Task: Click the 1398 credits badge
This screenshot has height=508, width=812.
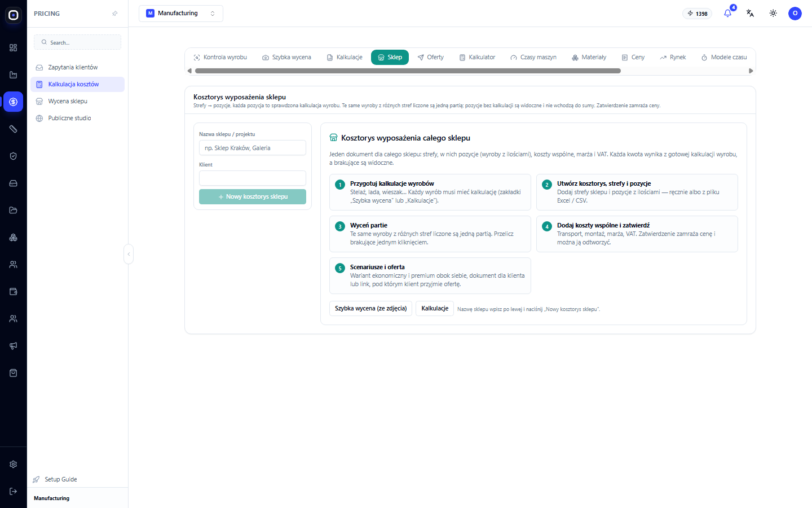Action: [x=698, y=14]
